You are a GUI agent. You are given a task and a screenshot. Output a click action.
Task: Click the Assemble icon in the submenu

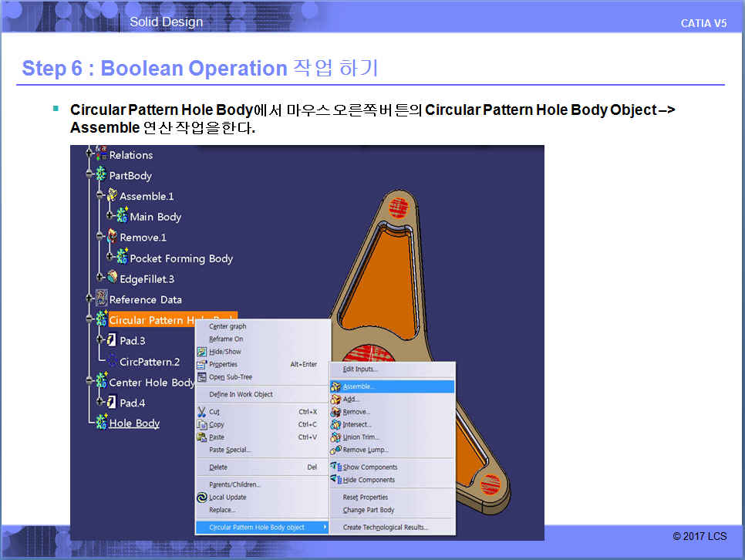336,386
